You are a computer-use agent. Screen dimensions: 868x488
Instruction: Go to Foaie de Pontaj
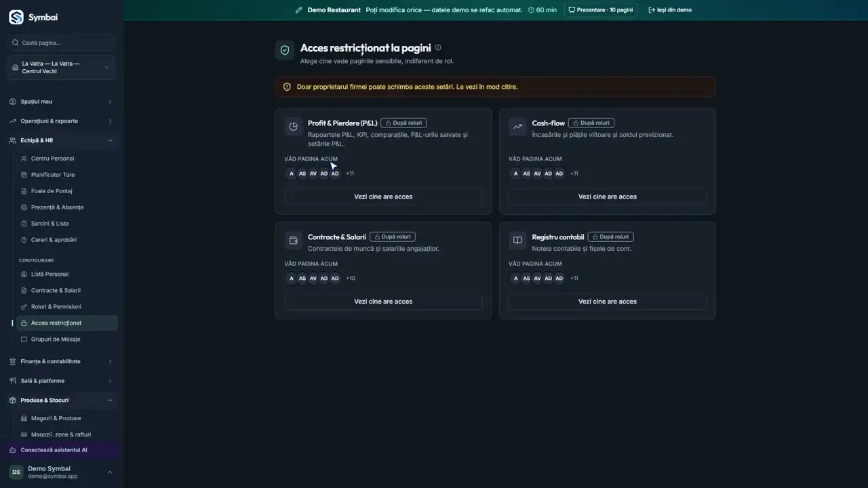66,191
